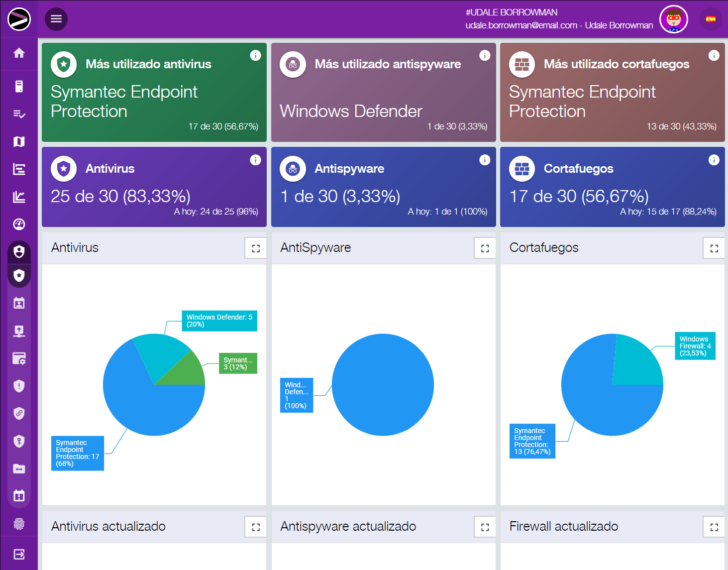Open the shared folder sidebar icon

pyautogui.click(x=19, y=468)
